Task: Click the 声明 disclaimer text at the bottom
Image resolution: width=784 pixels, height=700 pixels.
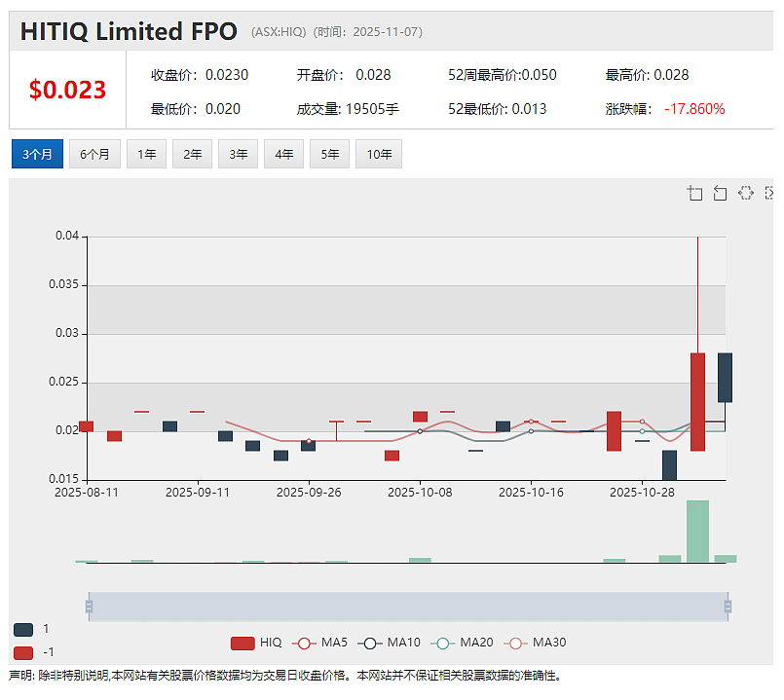Action: point(285,676)
